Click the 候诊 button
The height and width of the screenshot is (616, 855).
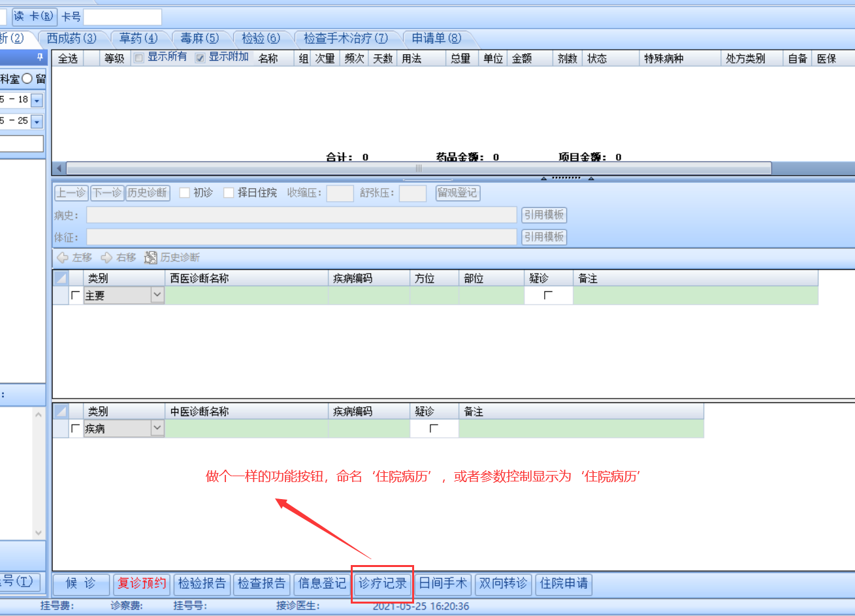(x=81, y=583)
